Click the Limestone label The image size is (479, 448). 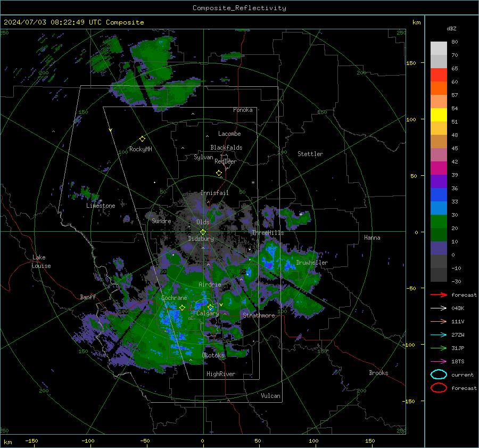click(101, 206)
